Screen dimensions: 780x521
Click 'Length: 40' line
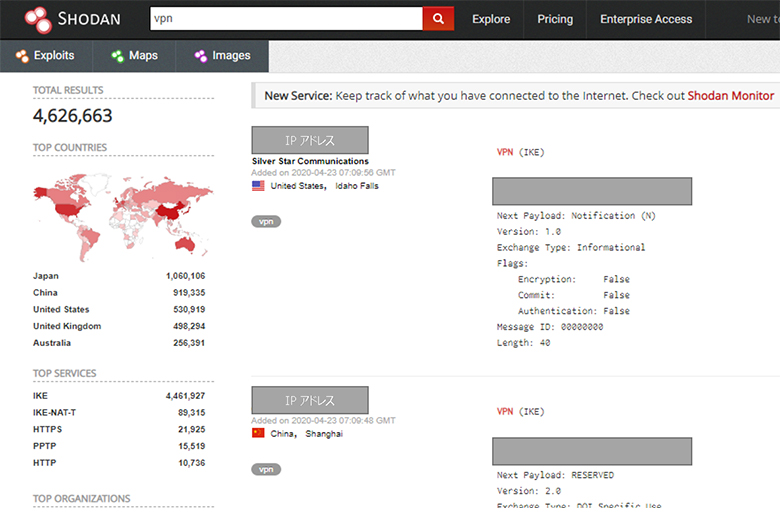(x=523, y=343)
